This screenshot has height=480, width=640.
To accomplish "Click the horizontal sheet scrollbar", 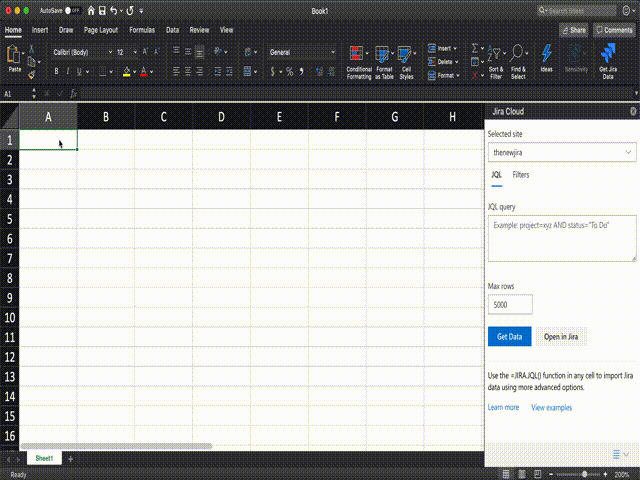I will click(x=116, y=446).
